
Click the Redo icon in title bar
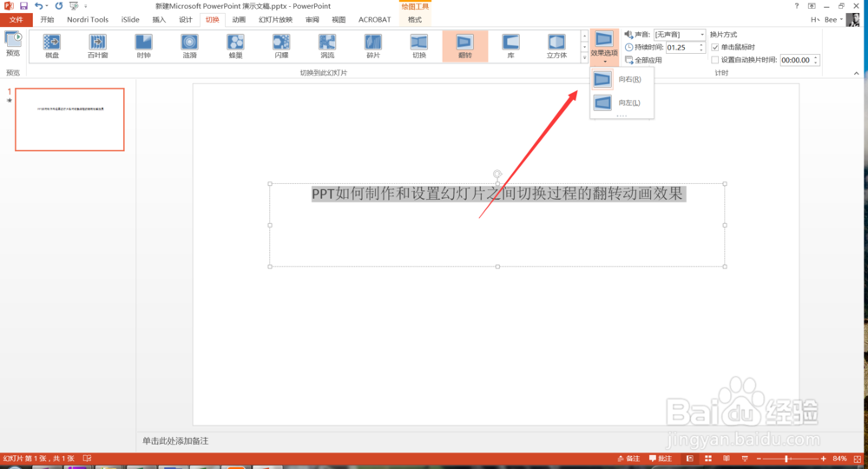pyautogui.click(x=59, y=6)
